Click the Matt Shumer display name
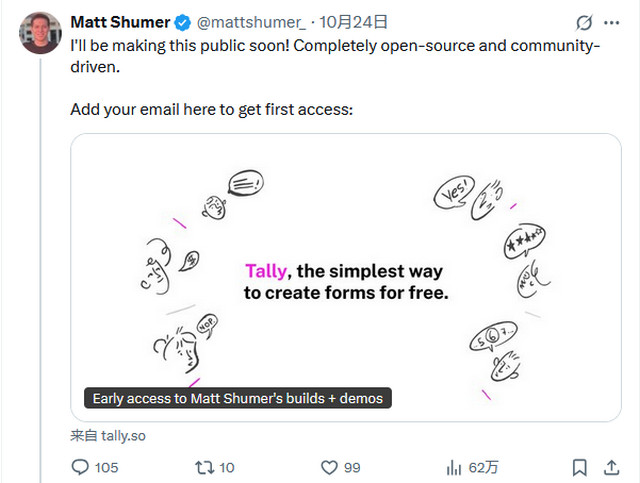Image resolution: width=640 pixels, height=483 pixels. tap(120, 22)
